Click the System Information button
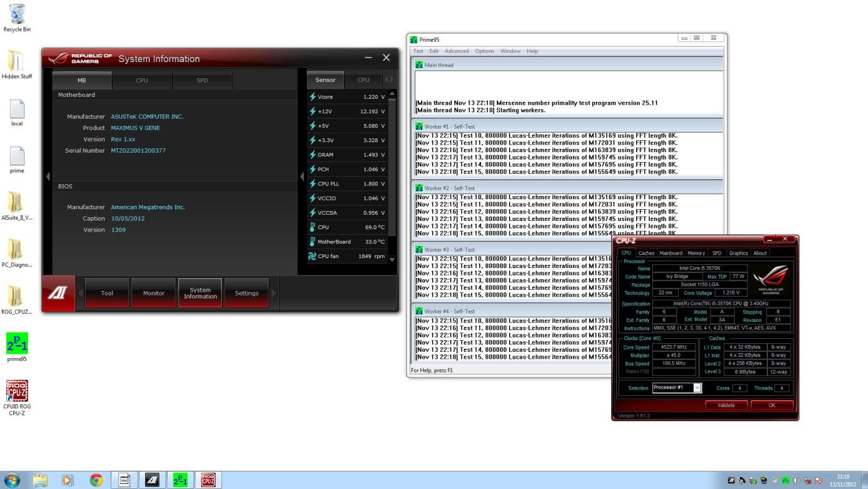Screen dimensions: 868x489 pyautogui.click(x=200, y=293)
